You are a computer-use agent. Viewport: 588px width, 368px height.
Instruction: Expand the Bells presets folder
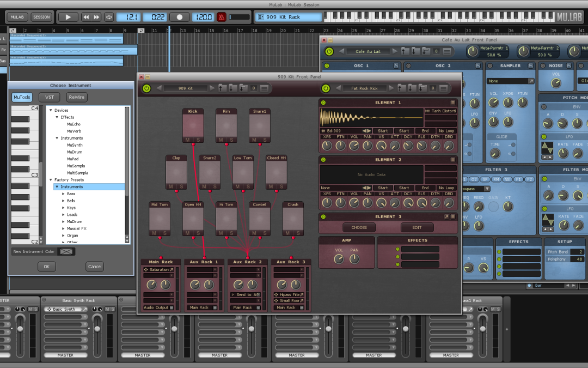pyautogui.click(x=63, y=201)
